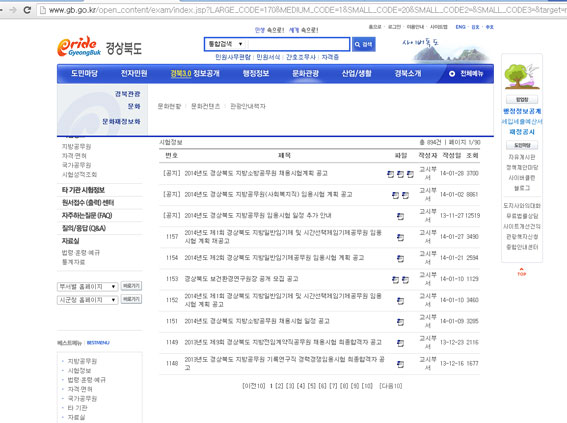Open middle file icon of 지방소방공무원 채용시험계획 공고
The image size is (567, 423).
[x=400, y=174]
